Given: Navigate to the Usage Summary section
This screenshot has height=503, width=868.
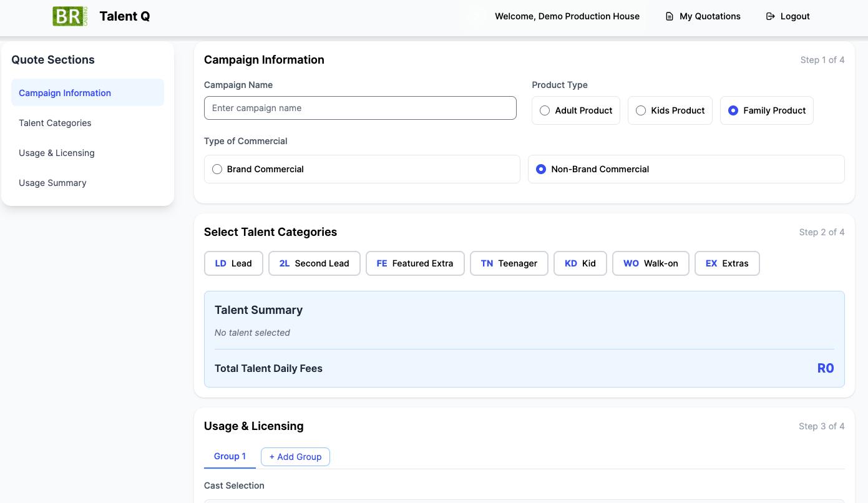Looking at the screenshot, I should tap(52, 183).
